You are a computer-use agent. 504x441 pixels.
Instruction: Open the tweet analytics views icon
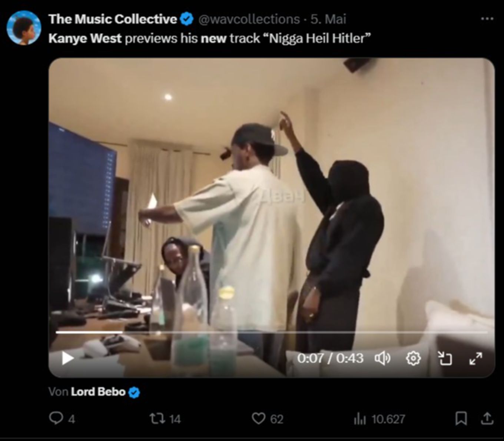point(361,419)
